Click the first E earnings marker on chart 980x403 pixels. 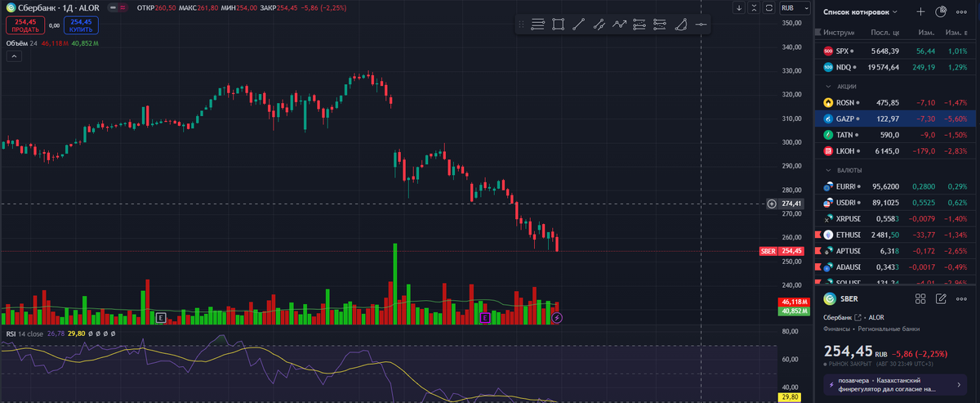[x=161, y=317]
